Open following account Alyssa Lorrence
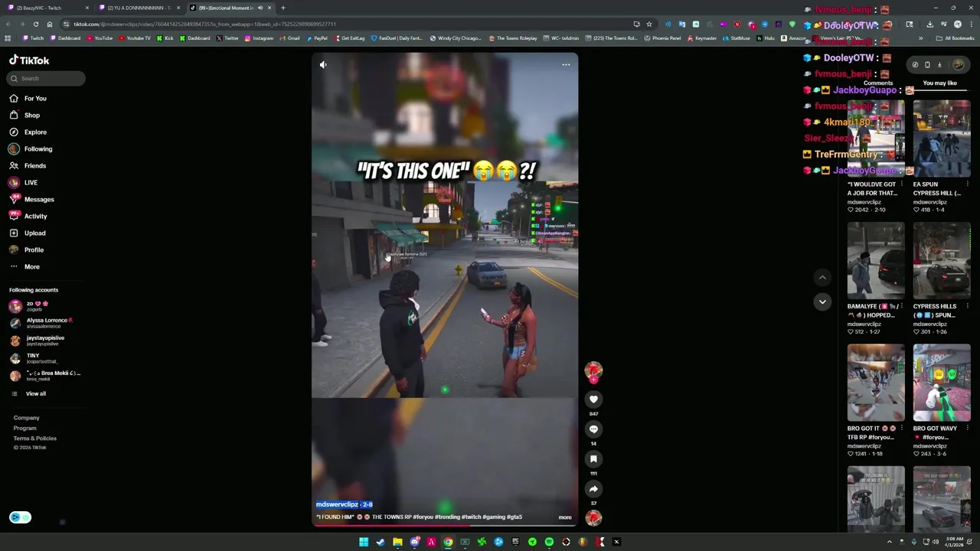The width and height of the screenshot is (980, 551). click(x=42, y=323)
